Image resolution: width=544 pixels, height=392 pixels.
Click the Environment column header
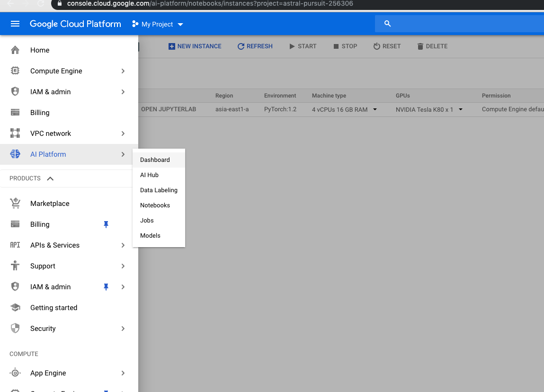tap(280, 96)
